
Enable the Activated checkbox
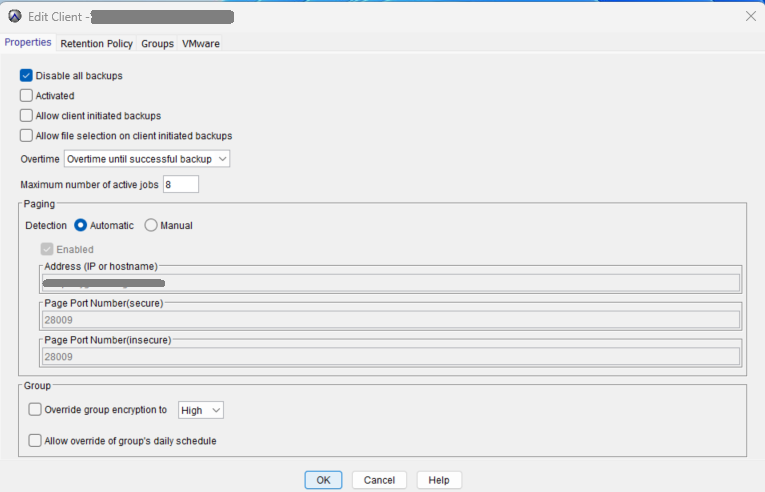coord(26,95)
